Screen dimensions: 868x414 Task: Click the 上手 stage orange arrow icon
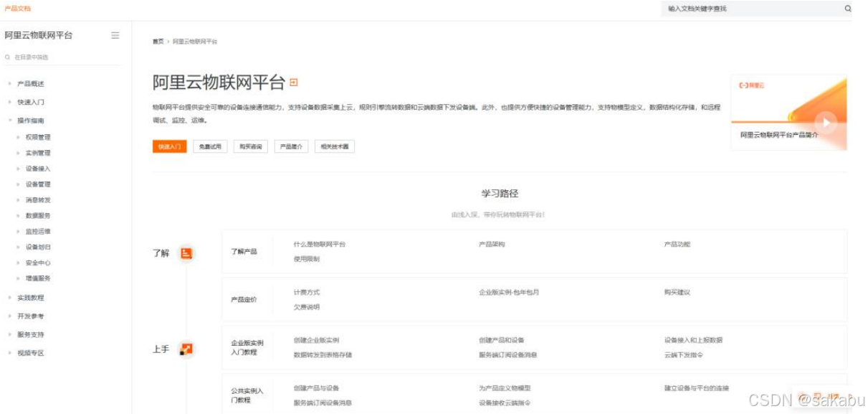tap(186, 349)
